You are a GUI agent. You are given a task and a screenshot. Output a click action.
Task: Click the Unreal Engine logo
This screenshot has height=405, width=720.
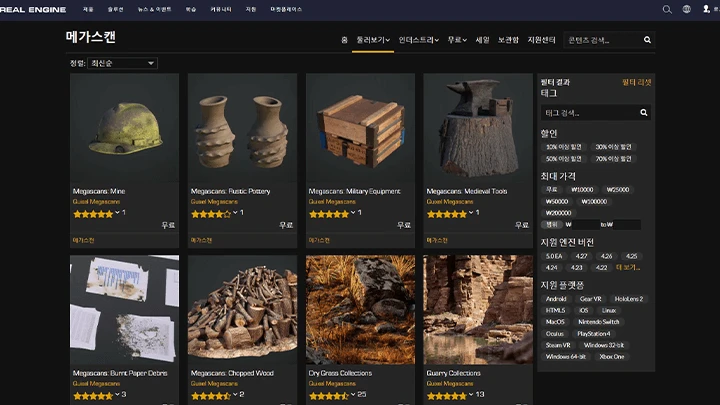[33, 10]
